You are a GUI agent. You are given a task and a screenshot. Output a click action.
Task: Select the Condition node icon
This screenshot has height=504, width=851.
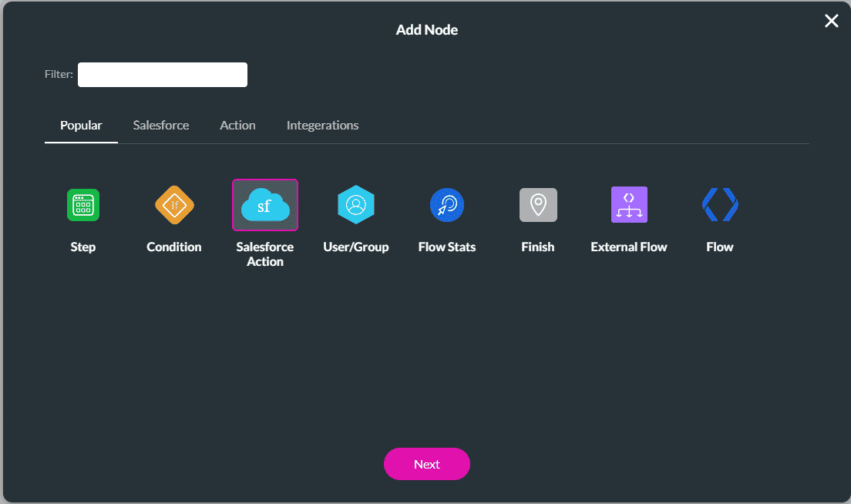pyautogui.click(x=173, y=204)
